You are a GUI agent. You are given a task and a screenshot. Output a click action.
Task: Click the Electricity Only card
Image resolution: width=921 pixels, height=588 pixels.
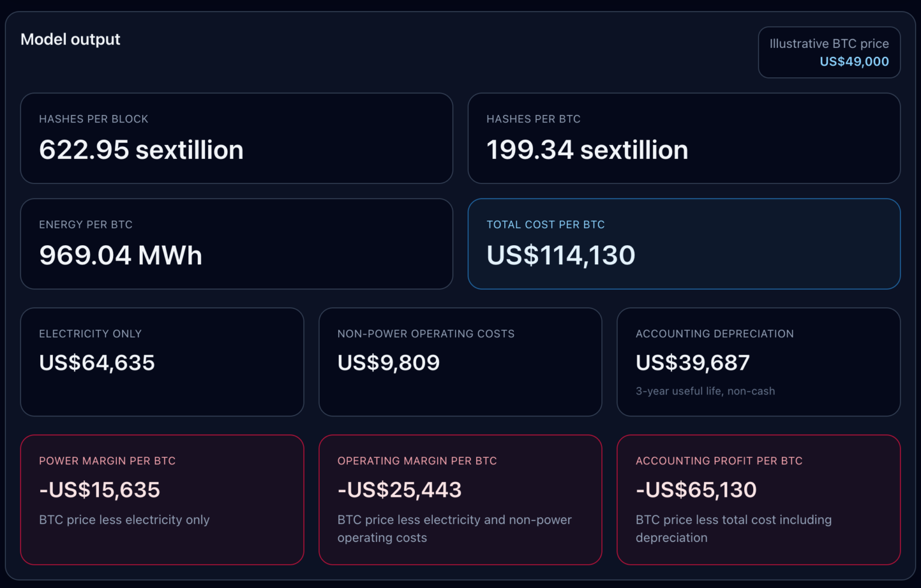coord(162,361)
